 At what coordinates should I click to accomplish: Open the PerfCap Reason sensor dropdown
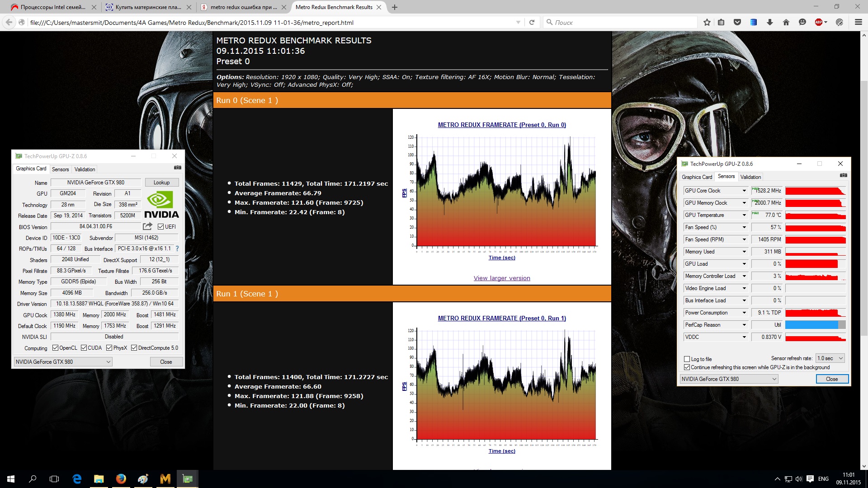(x=744, y=325)
